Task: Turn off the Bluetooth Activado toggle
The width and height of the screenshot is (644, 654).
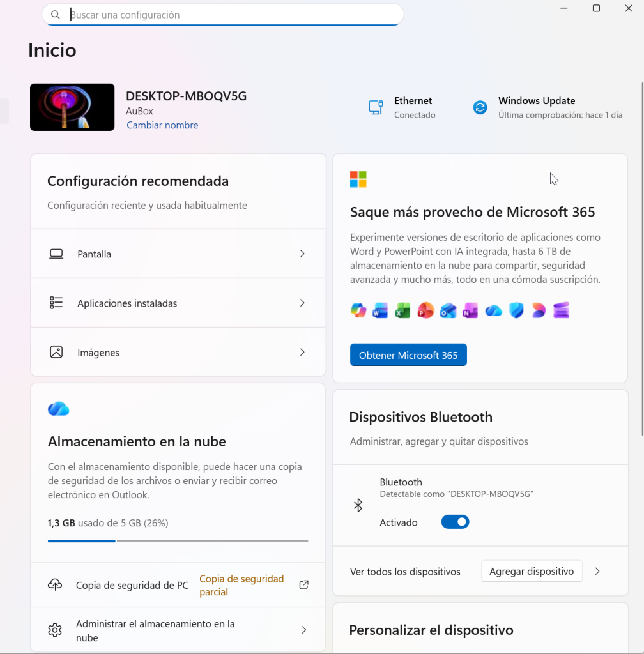Action: tap(455, 522)
